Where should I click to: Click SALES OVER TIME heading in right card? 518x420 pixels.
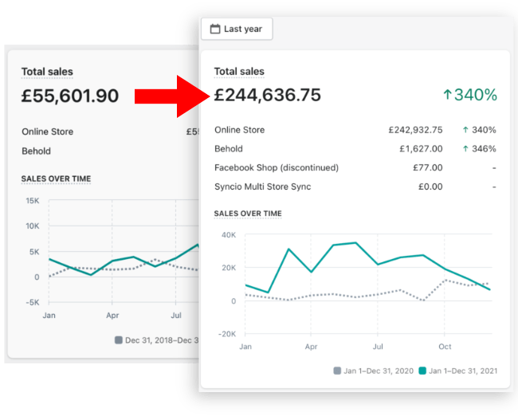click(248, 214)
